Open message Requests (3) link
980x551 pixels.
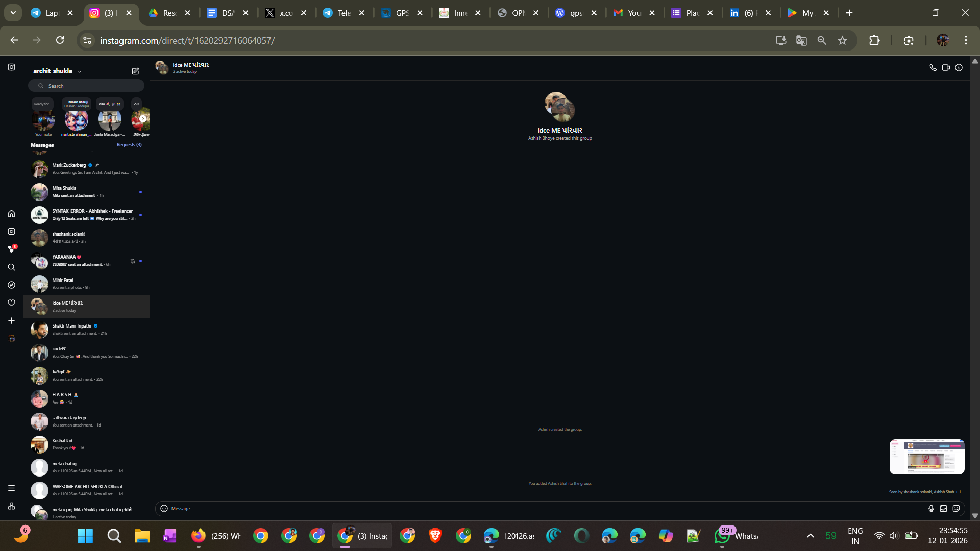pyautogui.click(x=129, y=145)
